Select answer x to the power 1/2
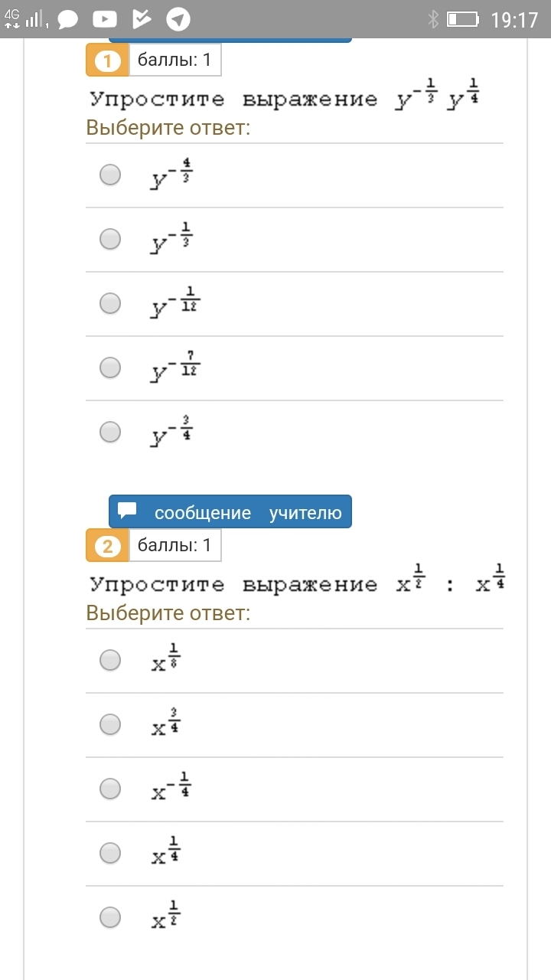This screenshot has width=551, height=980. 111,917
